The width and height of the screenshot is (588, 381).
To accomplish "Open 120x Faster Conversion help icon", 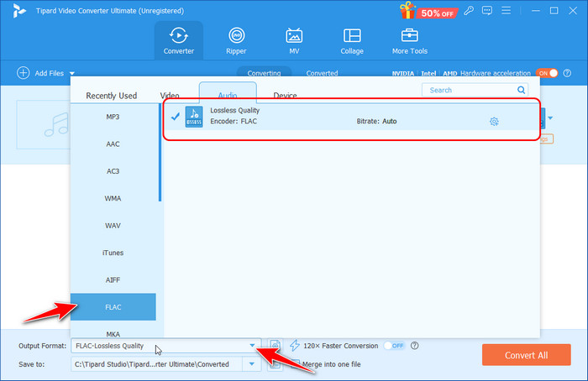I will [x=414, y=346].
